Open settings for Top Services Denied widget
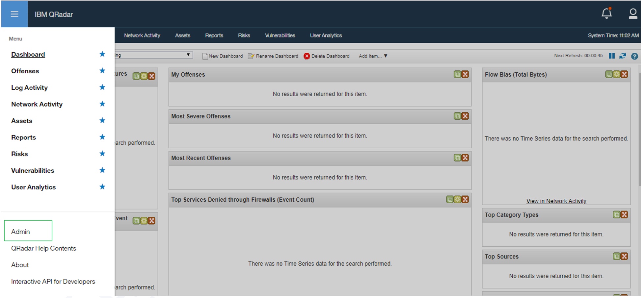The height and width of the screenshot is (298, 644). coord(457,199)
